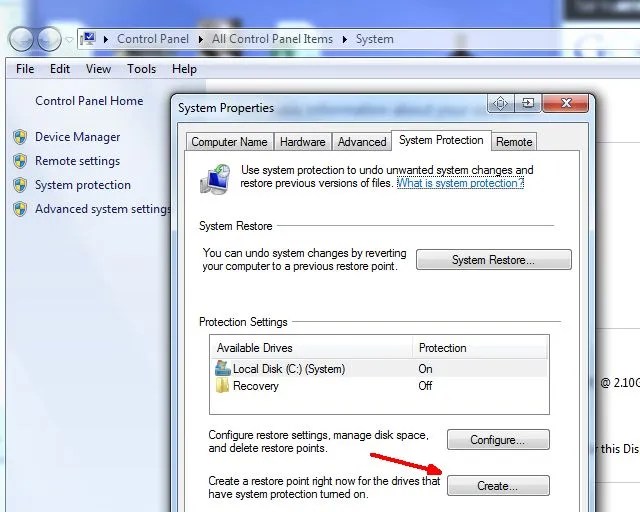The image size is (640, 512).
Task: Click the Back navigation arrow button
Action: (x=21, y=39)
